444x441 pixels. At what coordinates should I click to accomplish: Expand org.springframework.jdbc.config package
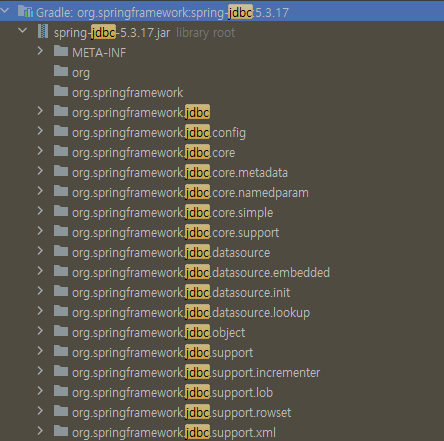click(40, 131)
